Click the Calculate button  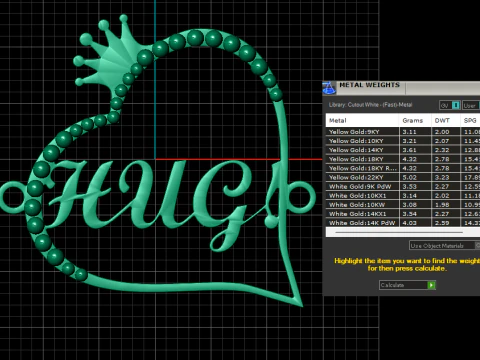(x=407, y=285)
